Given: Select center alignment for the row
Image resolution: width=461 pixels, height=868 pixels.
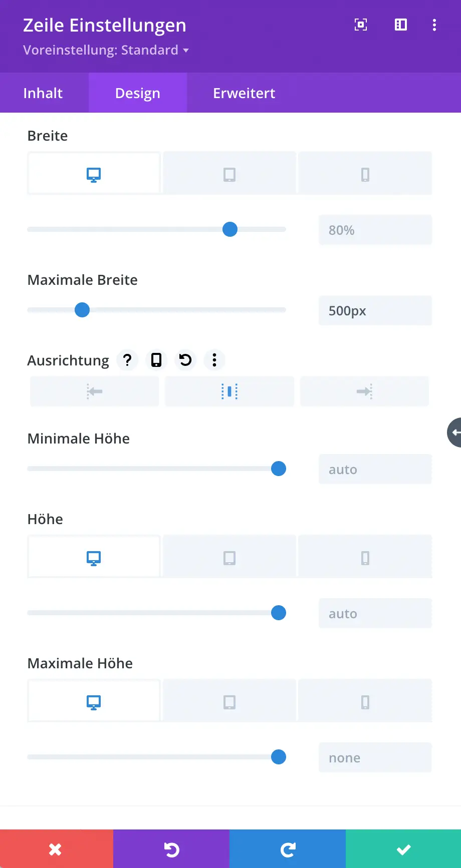Looking at the screenshot, I should (229, 391).
